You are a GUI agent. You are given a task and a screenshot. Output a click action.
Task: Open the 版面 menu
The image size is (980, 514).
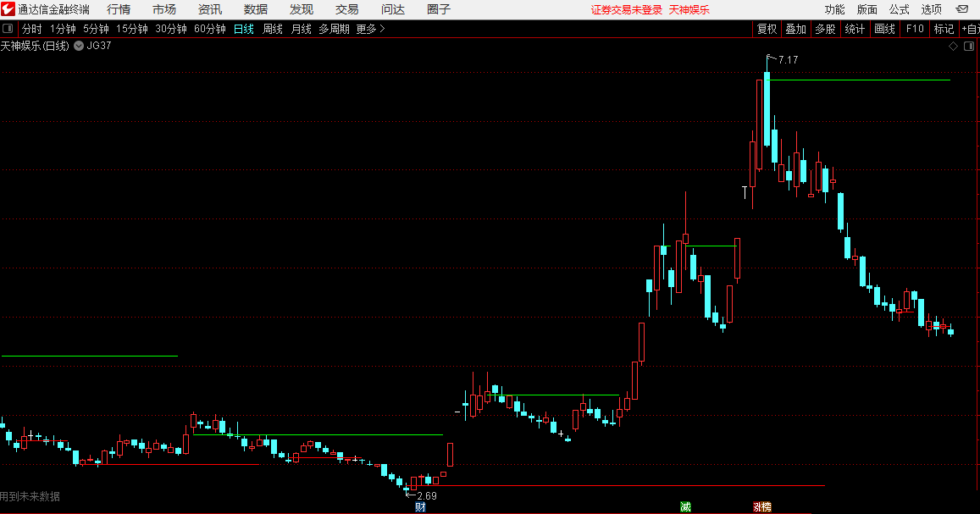[x=866, y=9]
